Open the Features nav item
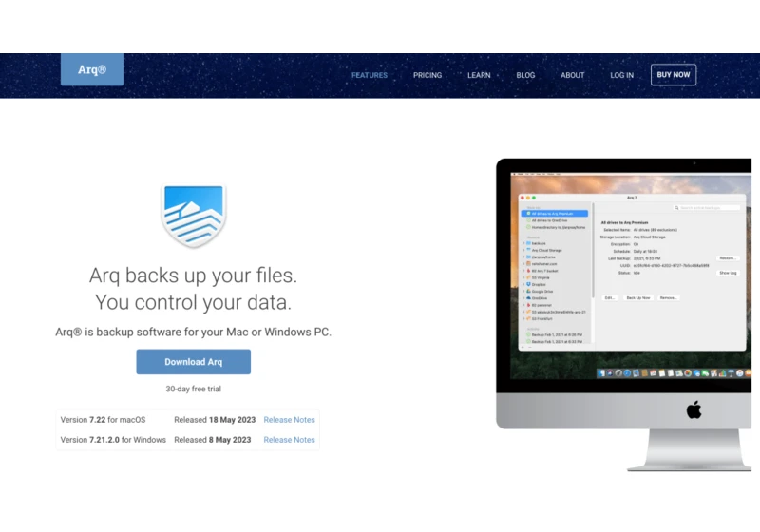This screenshot has width=760, height=532. click(x=370, y=75)
